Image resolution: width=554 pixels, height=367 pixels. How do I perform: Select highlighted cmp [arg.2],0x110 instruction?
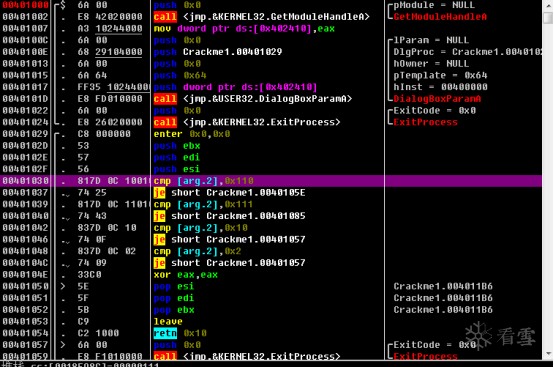tap(204, 181)
